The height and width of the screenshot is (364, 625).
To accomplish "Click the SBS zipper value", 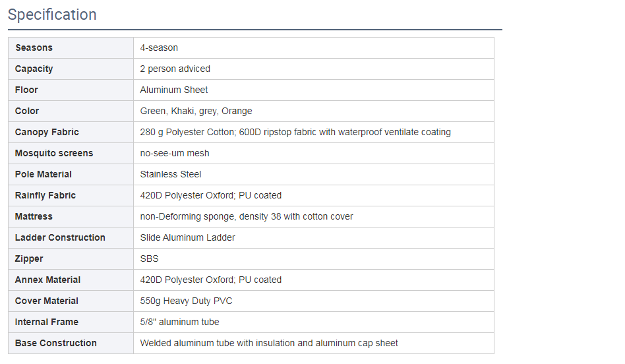I will click(x=150, y=258).
